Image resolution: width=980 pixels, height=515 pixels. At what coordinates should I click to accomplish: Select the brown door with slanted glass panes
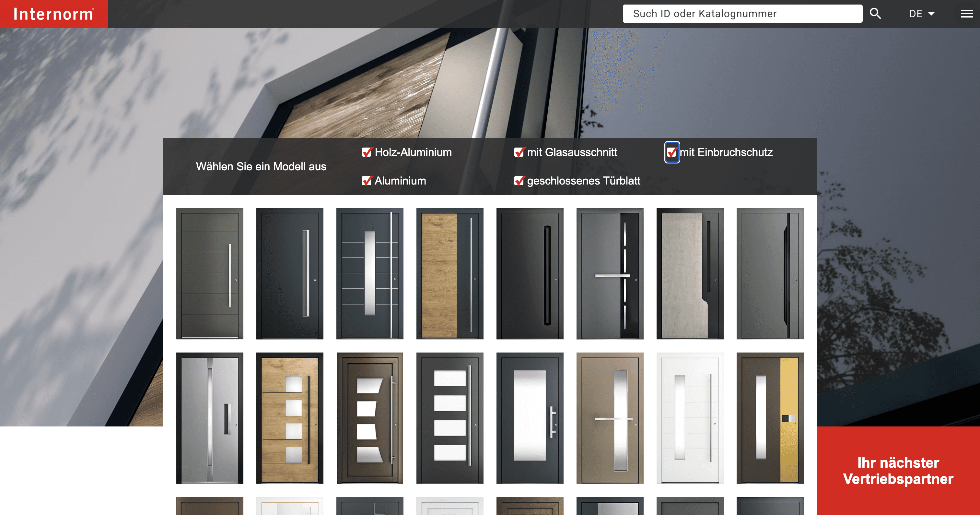click(369, 418)
